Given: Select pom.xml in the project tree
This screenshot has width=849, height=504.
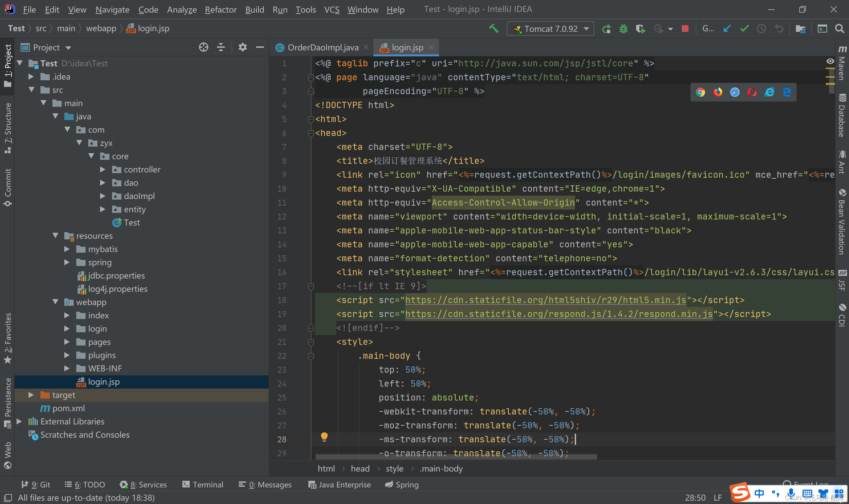Looking at the screenshot, I should [69, 408].
